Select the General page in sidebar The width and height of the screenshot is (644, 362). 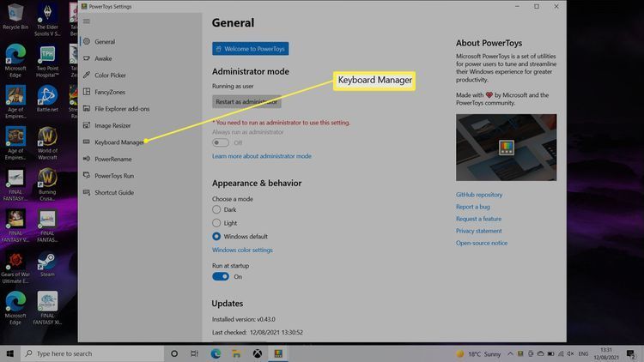105,42
